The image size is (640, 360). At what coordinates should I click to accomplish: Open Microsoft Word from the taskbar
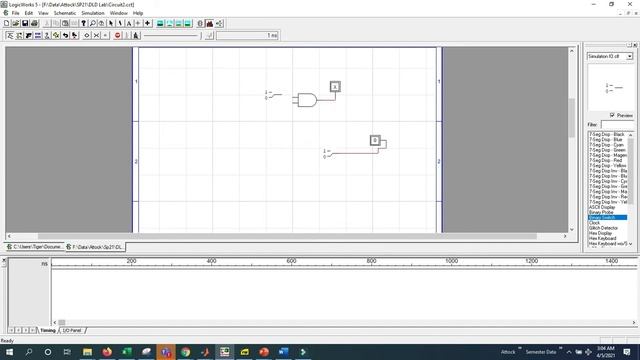coord(284,352)
